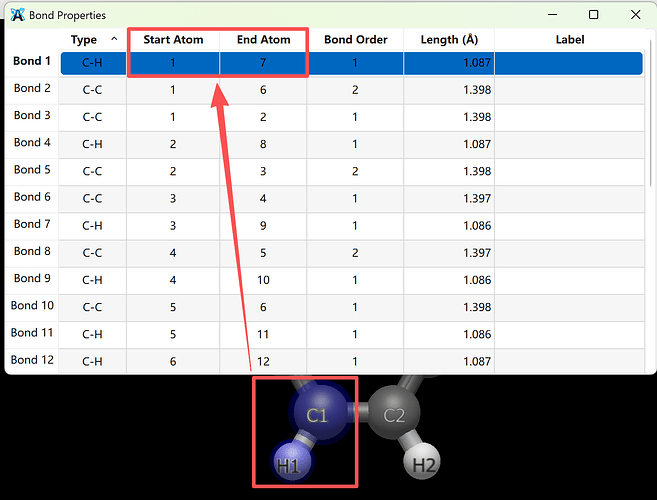Highlight the Bond 12 row header
This screenshot has width=657, height=500.
[32, 359]
